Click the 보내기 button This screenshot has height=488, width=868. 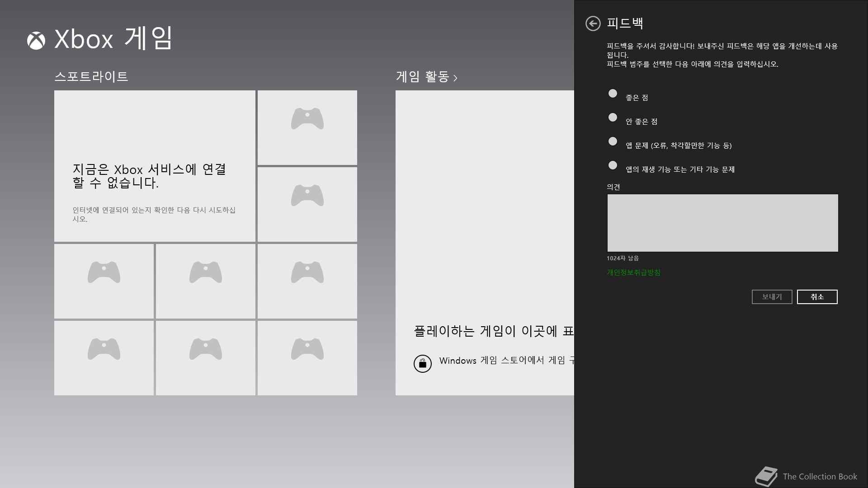pos(772,297)
